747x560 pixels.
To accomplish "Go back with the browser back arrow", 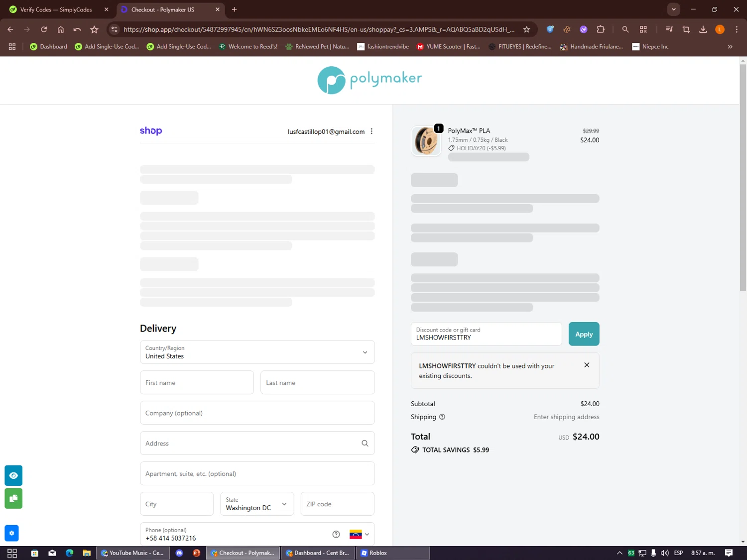I will tap(10, 29).
